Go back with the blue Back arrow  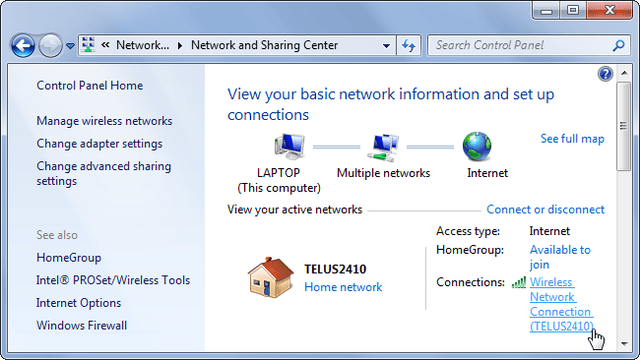click(23, 45)
